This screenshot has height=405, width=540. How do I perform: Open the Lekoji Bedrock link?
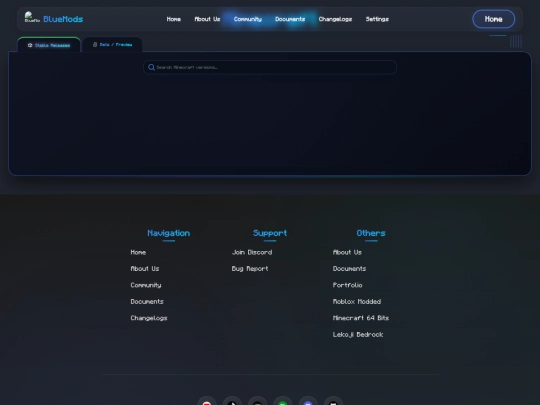pyautogui.click(x=358, y=335)
